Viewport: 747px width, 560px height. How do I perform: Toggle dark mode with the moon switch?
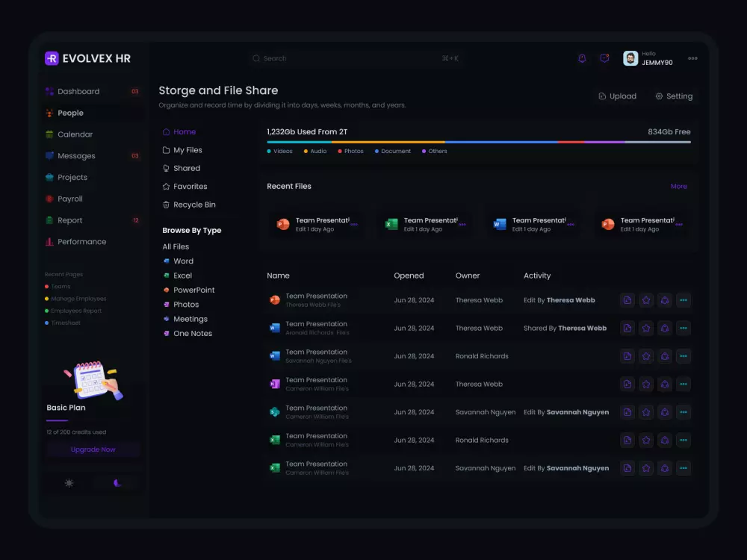[117, 483]
